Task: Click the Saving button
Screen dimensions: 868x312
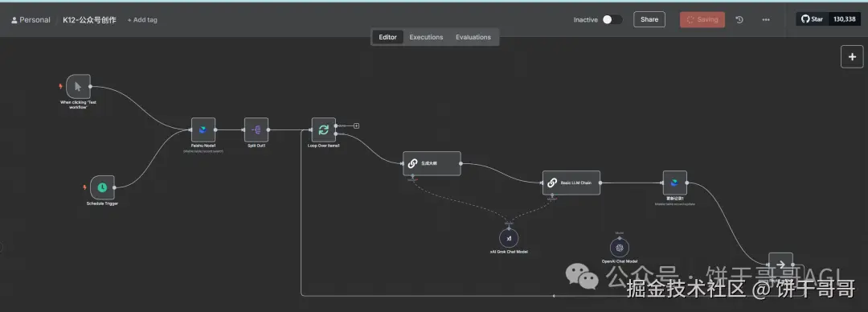Action: pos(702,19)
